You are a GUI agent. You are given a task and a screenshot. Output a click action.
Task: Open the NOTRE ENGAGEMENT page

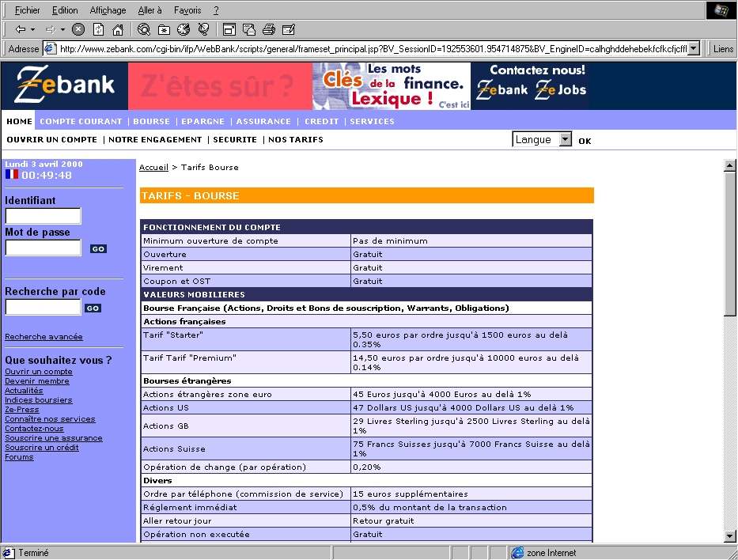click(155, 140)
